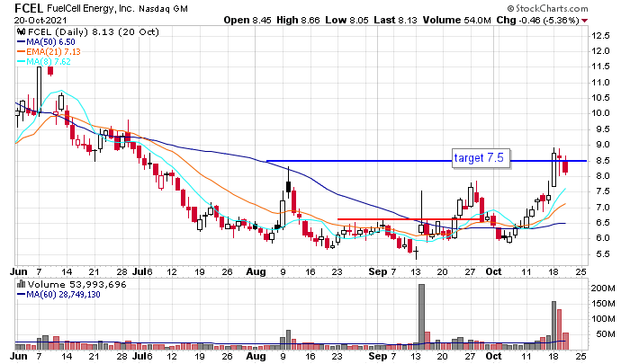Click the Volume 54.0M header value
630x364 pixels.
point(456,20)
